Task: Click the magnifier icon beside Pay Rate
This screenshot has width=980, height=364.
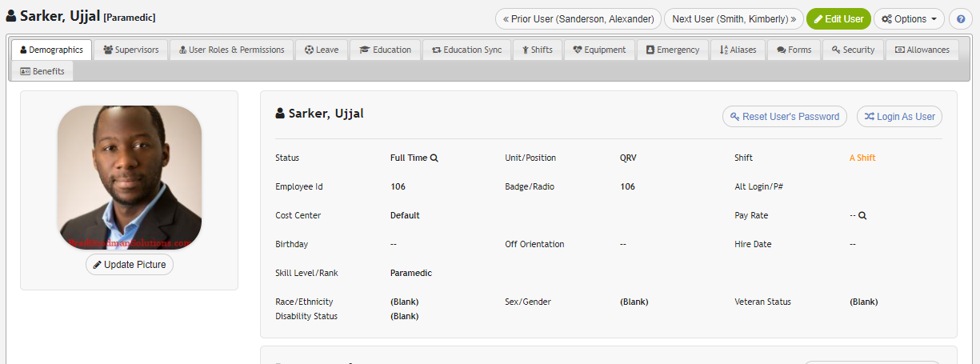Action: click(x=863, y=215)
